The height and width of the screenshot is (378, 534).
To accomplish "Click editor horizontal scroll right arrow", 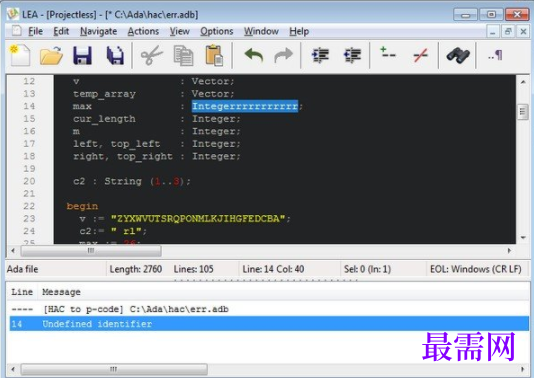I will coord(509,251).
